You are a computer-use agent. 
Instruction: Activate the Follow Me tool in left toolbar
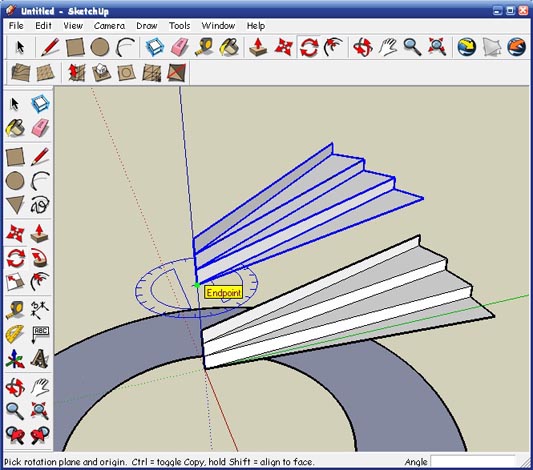[x=40, y=258]
